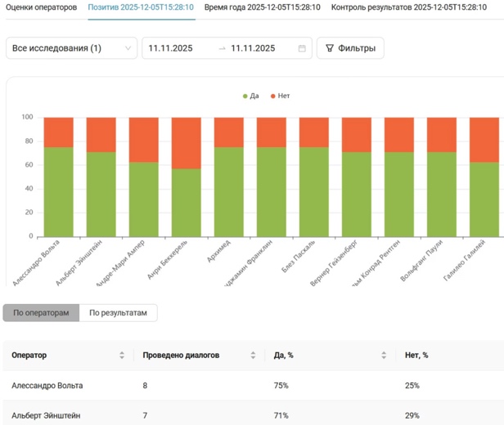The width and height of the screenshot is (504, 425).
Task: Click the funnel icon in Фильтры
Action: coord(330,48)
